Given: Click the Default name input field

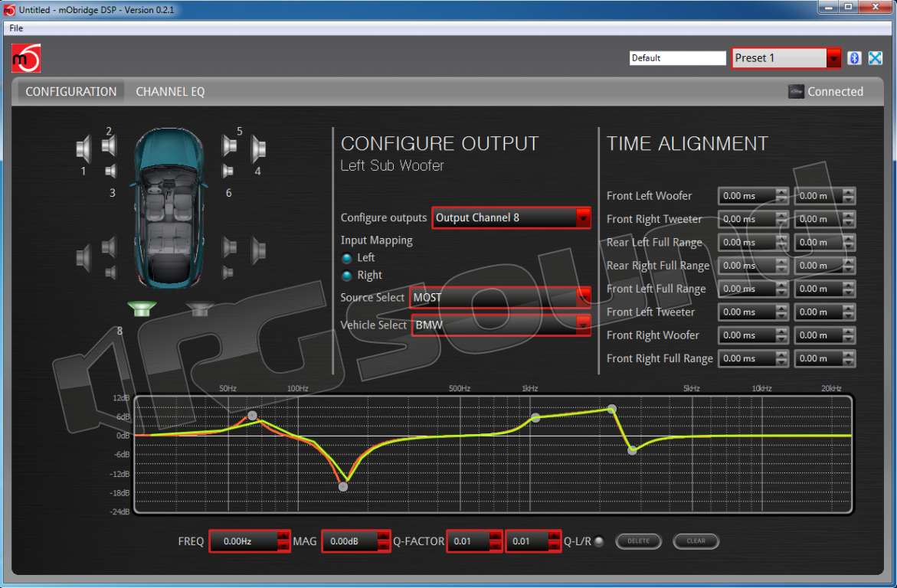Looking at the screenshot, I should tap(677, 57).
